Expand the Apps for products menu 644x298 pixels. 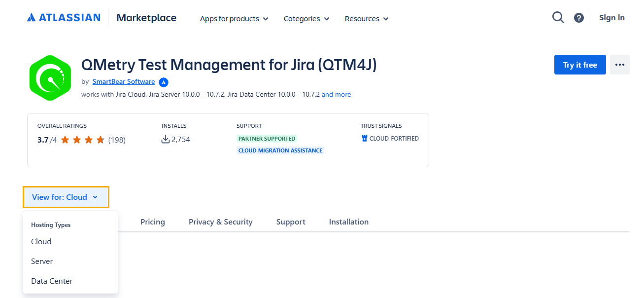pos(234,19)
